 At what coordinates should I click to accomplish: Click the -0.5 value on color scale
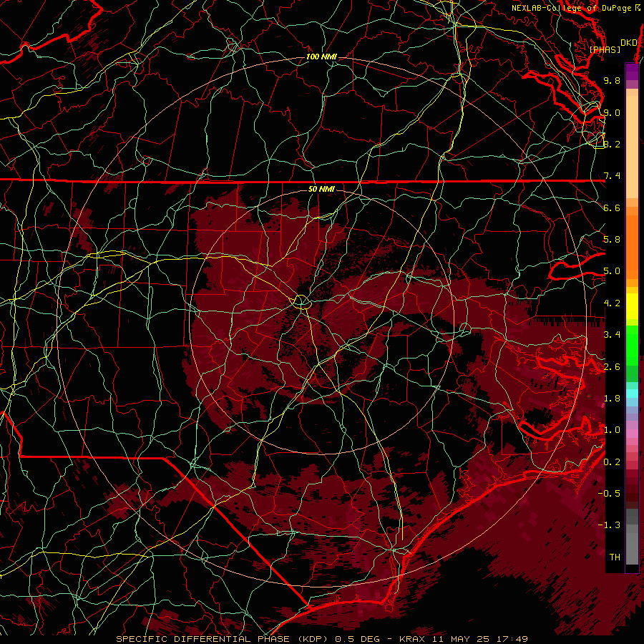pyautogui.click(x=610, y=494)
